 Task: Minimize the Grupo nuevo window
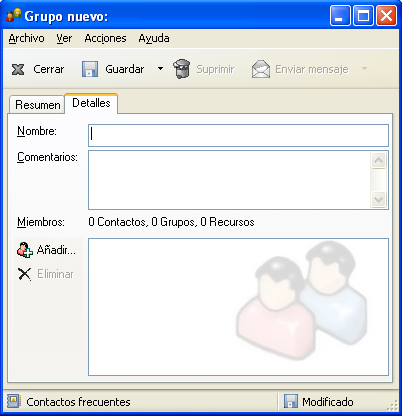[x=340, y=16]
